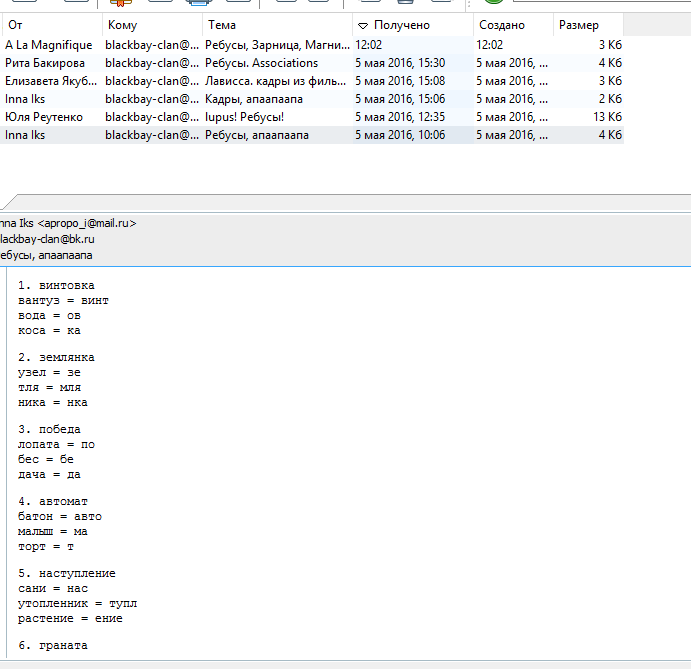Screen dimensions: 691x669
Task: Sort messages by the От column header
Action: click(x=50, y=25)
